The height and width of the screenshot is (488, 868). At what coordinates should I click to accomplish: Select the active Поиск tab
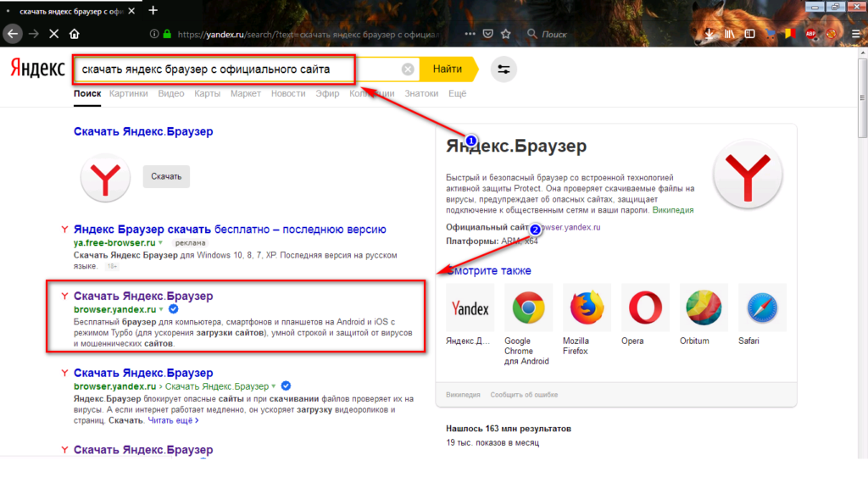(87, 93)
